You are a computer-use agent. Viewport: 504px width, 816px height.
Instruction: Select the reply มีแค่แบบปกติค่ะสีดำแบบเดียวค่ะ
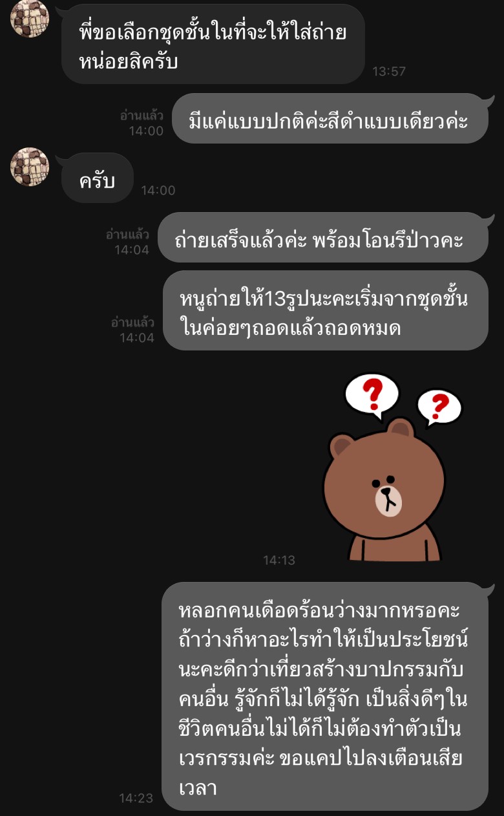[330, 119]
